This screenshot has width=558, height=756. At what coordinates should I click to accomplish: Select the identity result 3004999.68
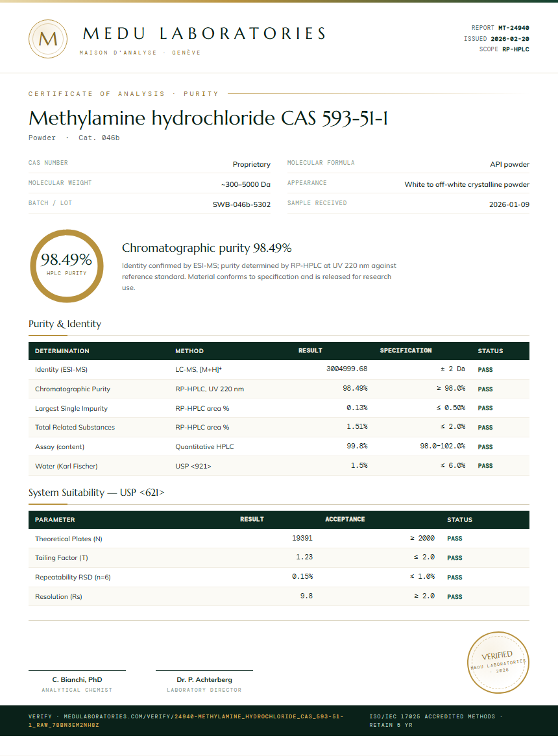click(x=346, y=369)
